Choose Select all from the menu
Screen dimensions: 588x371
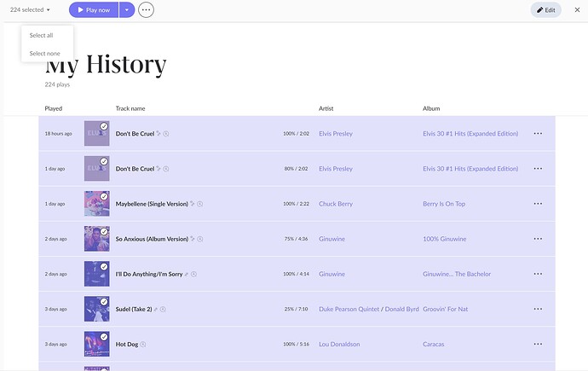click(x=41, y=35)
